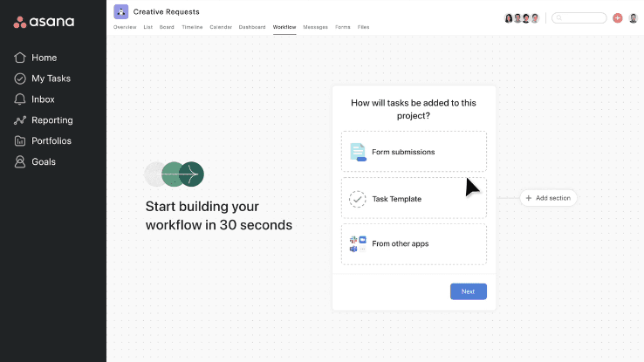Open Goals in sidebar
Image resolution: width=644 pixels, height=362 pixels.
coord(43,161)
